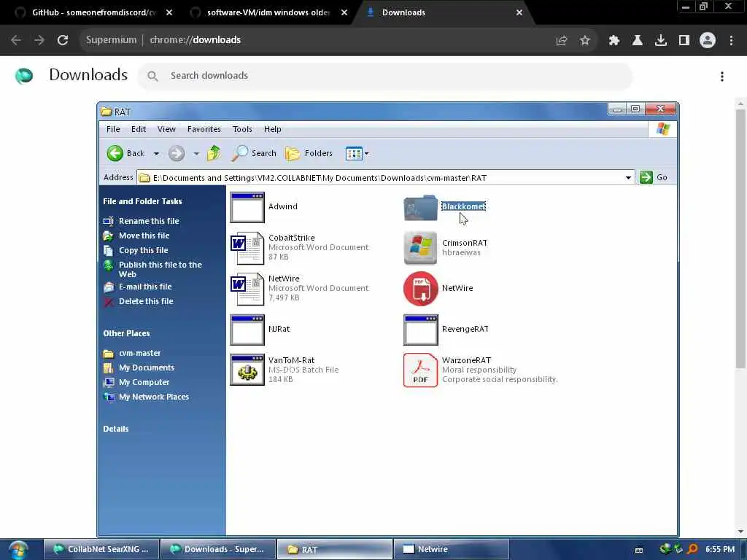The image size is (747, 560).
Task: Open the Views dropdown arrow
Action: tap(366, 153)
